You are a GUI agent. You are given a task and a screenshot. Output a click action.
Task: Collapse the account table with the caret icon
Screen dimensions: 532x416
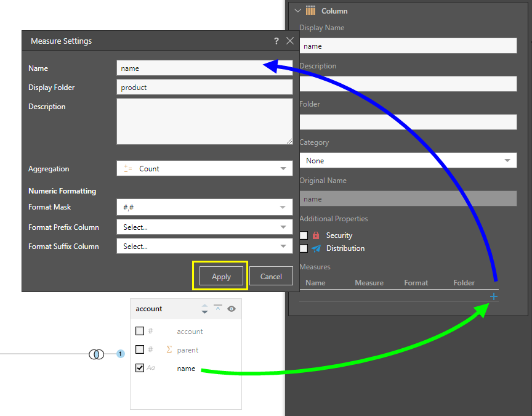pos(217,308)
